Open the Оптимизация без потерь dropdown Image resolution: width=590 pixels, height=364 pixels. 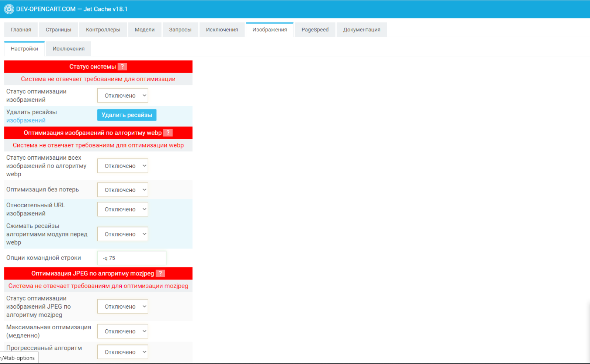click(x=123, y=190)
